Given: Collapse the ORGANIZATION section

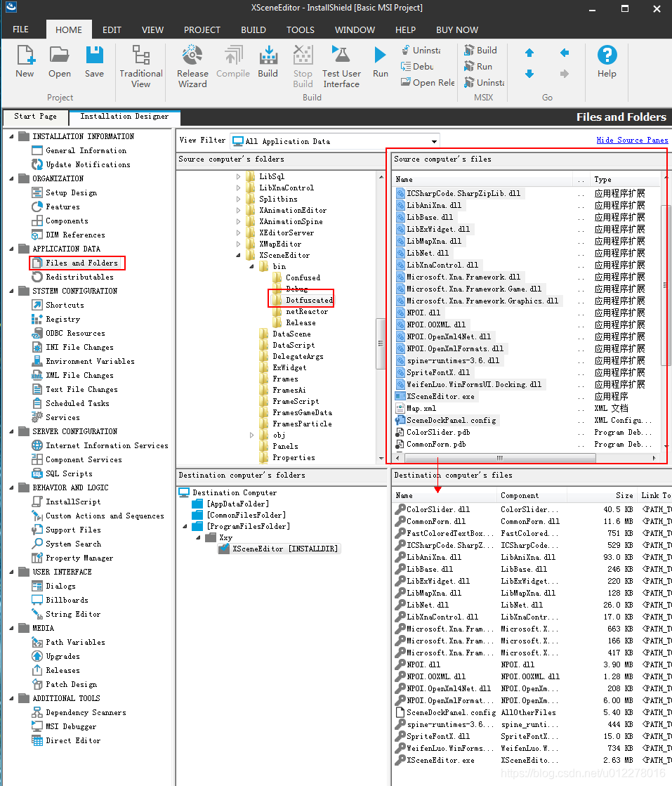Looking at the screenshot, I should tap(11, 178).
